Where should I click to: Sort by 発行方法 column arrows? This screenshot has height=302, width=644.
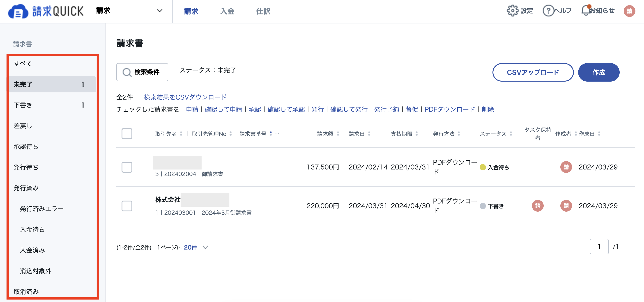(x=458, y=134)
